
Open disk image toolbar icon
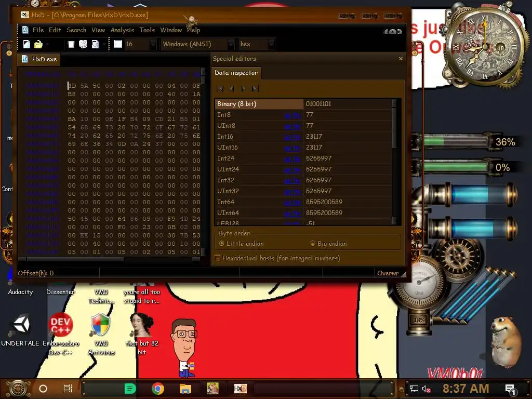[x=96, y=44]
